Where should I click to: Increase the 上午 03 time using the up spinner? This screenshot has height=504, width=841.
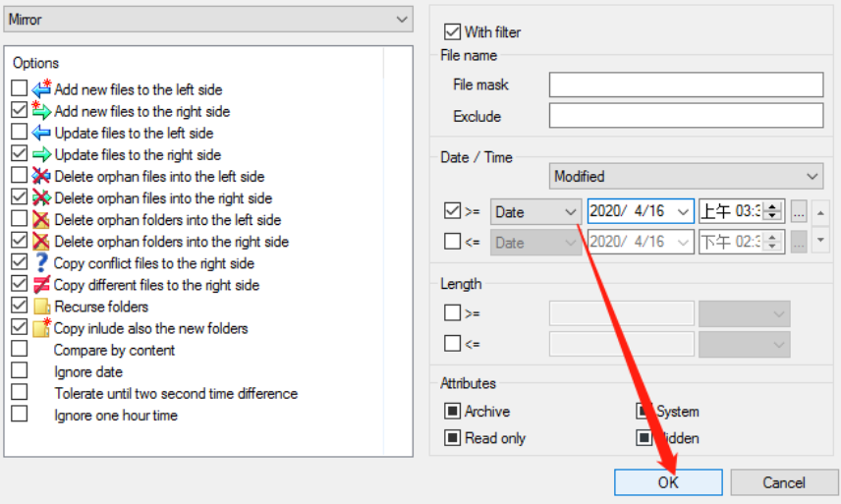coord(772,206)
